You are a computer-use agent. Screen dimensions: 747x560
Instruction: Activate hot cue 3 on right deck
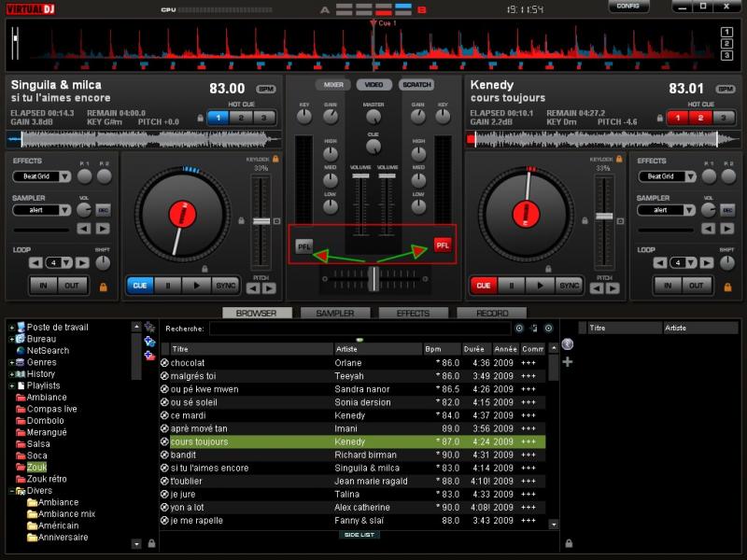pyautogui.click(x=723, y=118)
